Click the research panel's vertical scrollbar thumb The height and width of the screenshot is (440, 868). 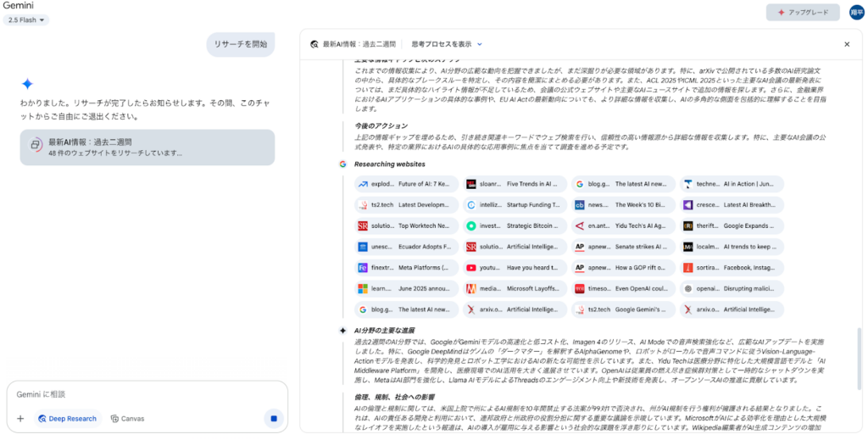[x=860, y=359]
